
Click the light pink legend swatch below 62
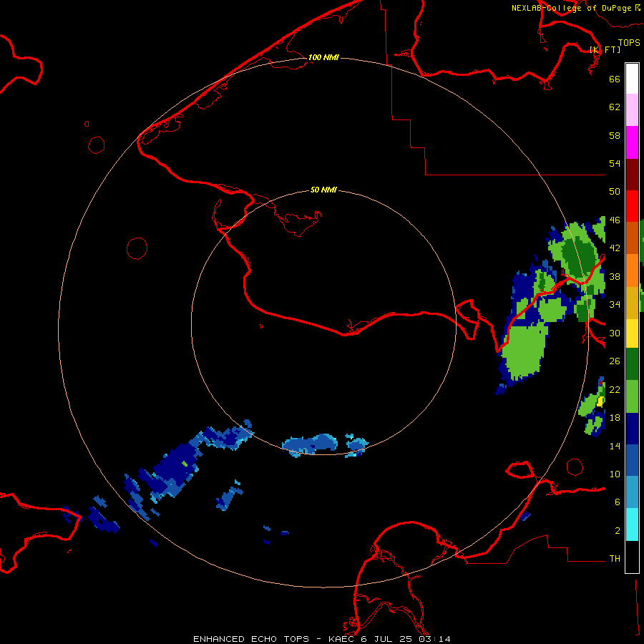(x=632, y=109)
